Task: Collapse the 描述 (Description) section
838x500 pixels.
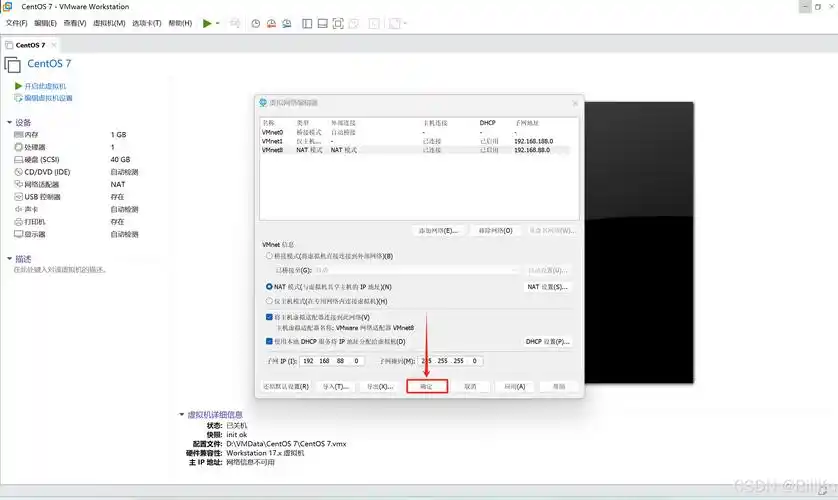Action: [x=9, y=258]
